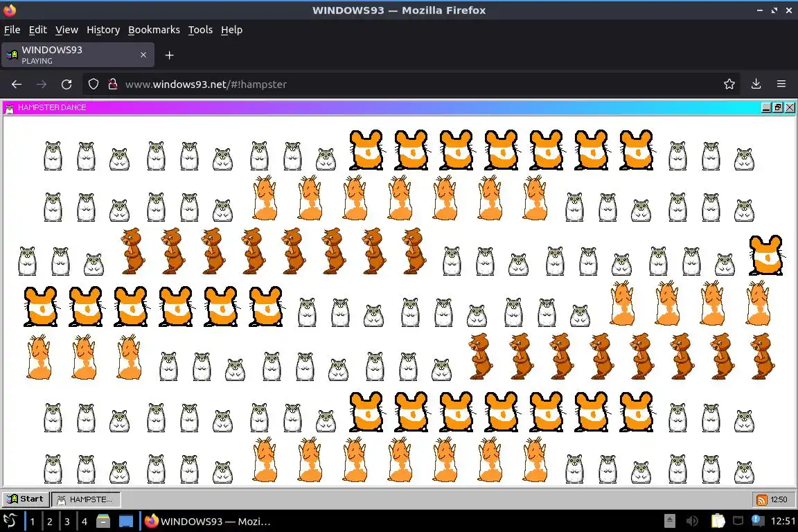Show site security info via padlock
798x532 pixels.
tap(113, 85)
